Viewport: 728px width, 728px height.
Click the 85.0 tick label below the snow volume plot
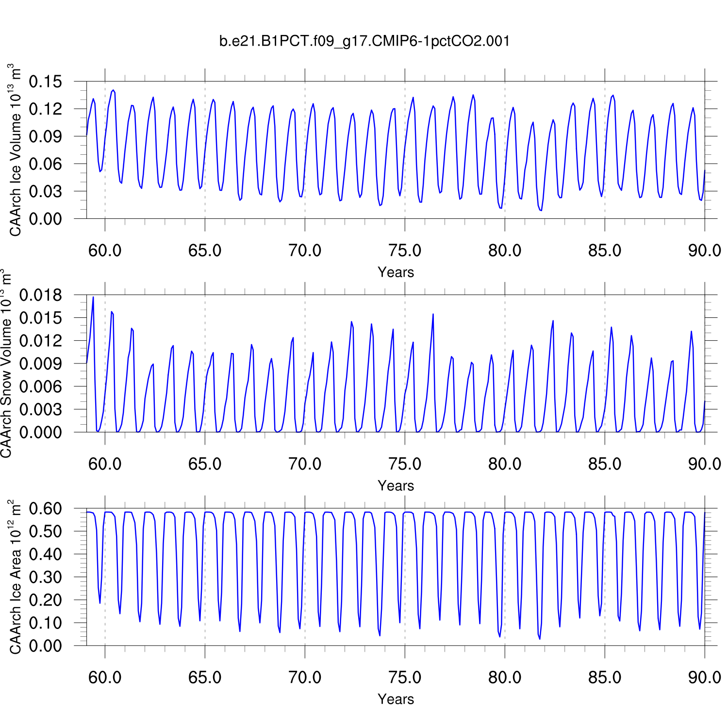tap(605, 464)
